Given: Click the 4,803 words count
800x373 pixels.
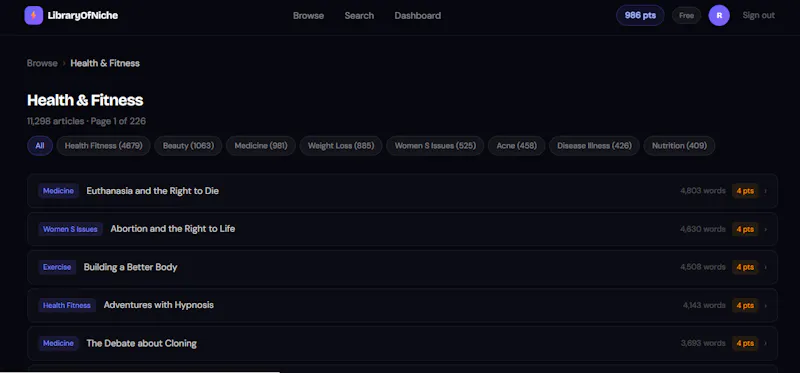Looking at the screenshot, I should [703, 191].
